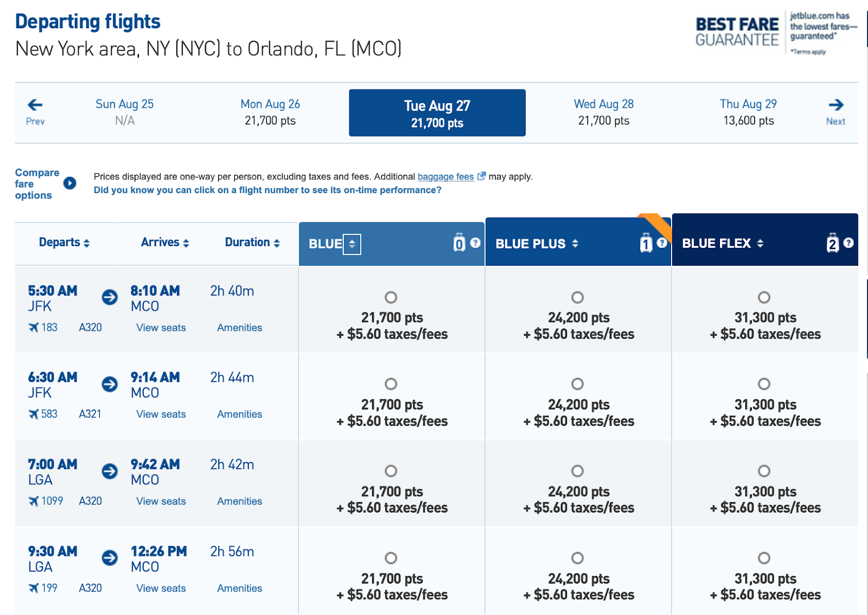Viewport: 868px width, 615px height.
Task: Select Blue Plus fare for 6:30 AM flight
Action: (x=577, y=384)
